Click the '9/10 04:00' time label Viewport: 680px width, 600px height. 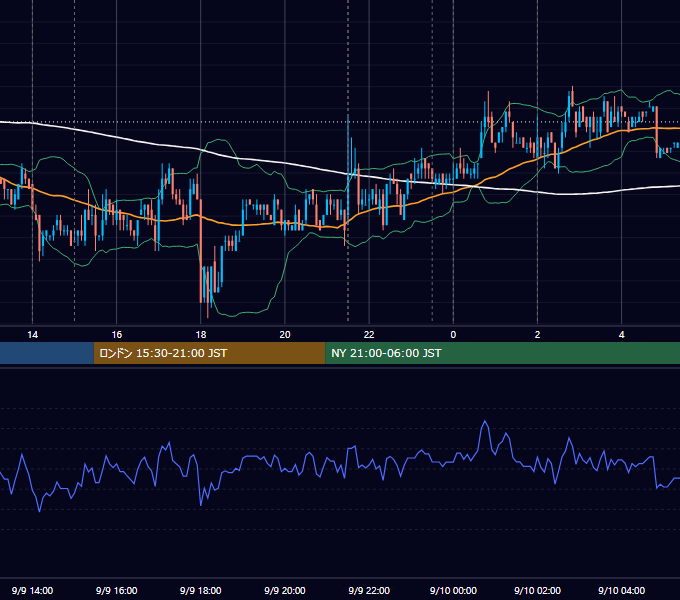tap(621, 590)
